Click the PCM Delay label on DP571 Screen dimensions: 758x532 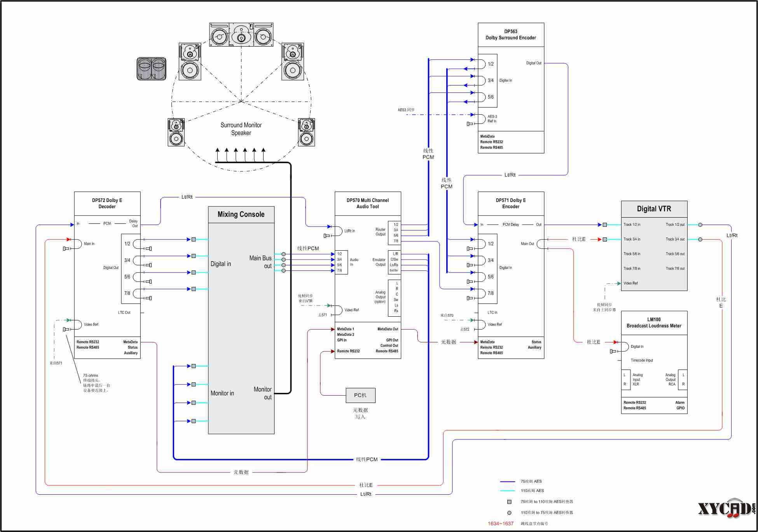pos(511,225)
